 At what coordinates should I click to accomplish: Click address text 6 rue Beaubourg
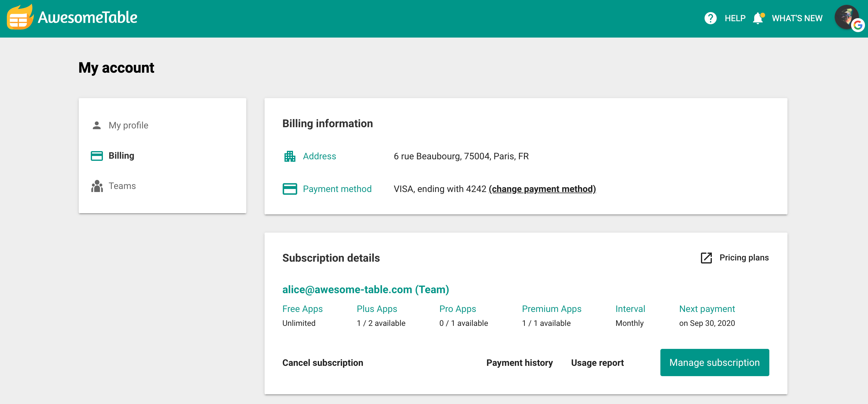click(461, 156)
